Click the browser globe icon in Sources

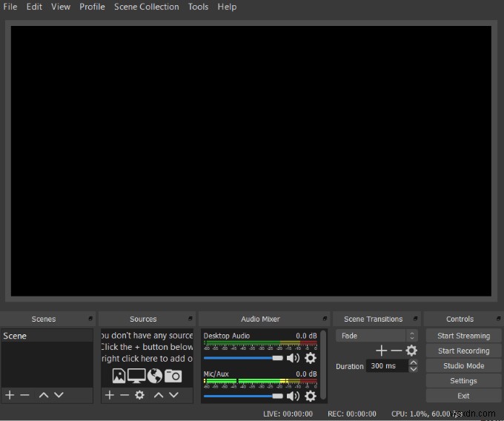click(155, 376)
